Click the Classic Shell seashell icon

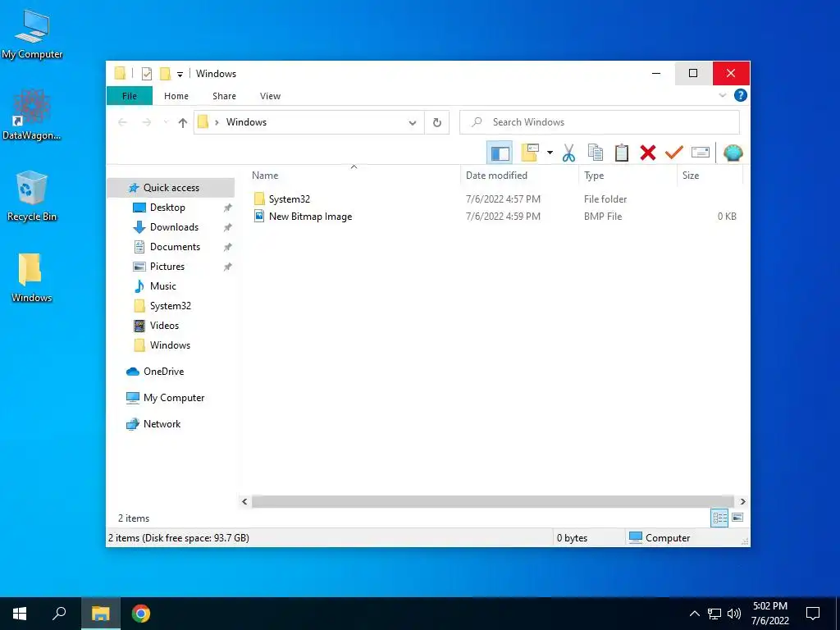pyautogui.click(x=733, y=153)
